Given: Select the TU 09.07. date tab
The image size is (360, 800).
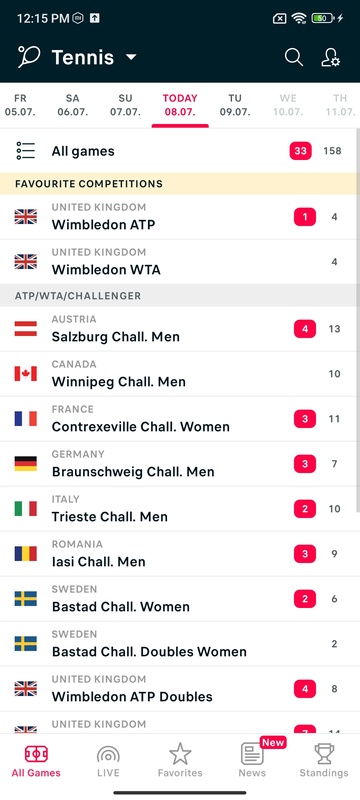Looking at the screenshot, I should pyautogui.click(x=235, y=105).
